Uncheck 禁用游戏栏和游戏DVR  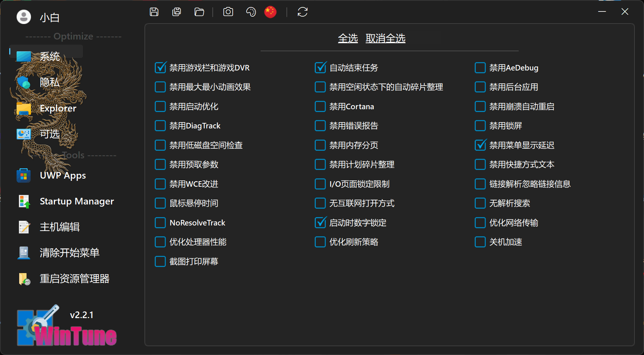(x=160, y=68)
